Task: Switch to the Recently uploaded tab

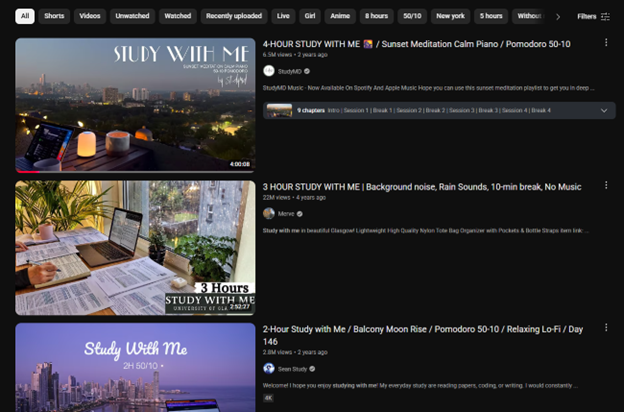Action: (x=234, y=16)
